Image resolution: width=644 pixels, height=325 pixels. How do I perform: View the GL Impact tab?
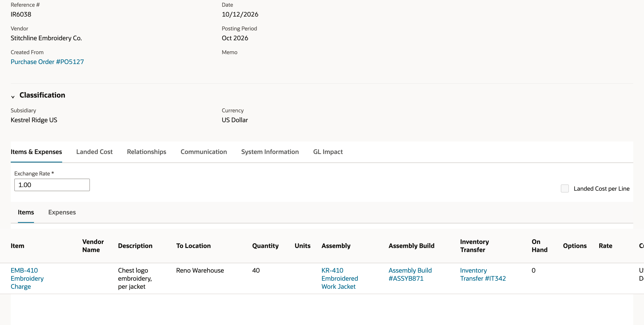click(x=328, y=152)
